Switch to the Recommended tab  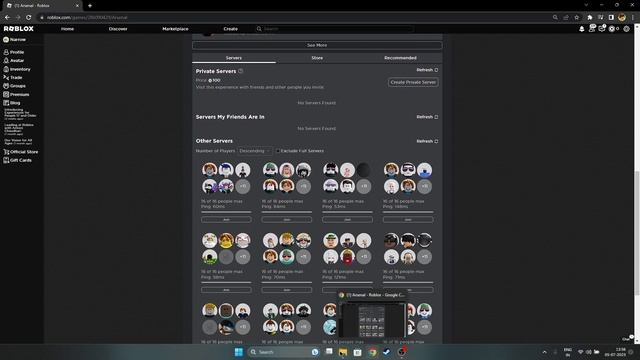click(x=400, y=58)
